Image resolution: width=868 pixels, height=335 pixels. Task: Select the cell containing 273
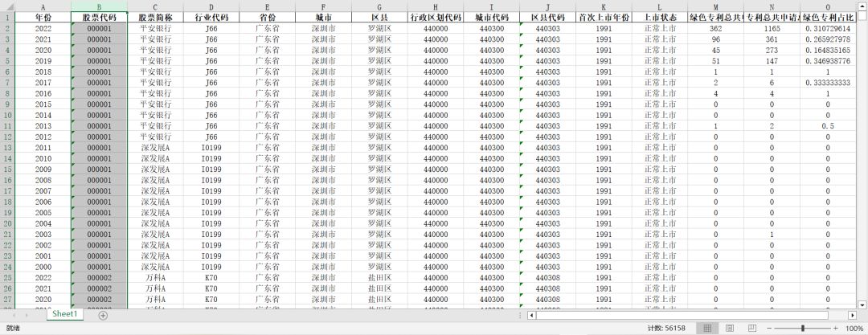pos(772,50)
